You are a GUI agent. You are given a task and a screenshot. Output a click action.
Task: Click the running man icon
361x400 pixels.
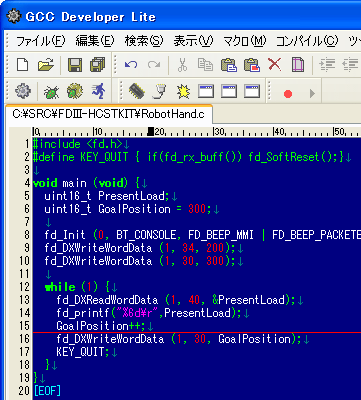pos(98,91)
